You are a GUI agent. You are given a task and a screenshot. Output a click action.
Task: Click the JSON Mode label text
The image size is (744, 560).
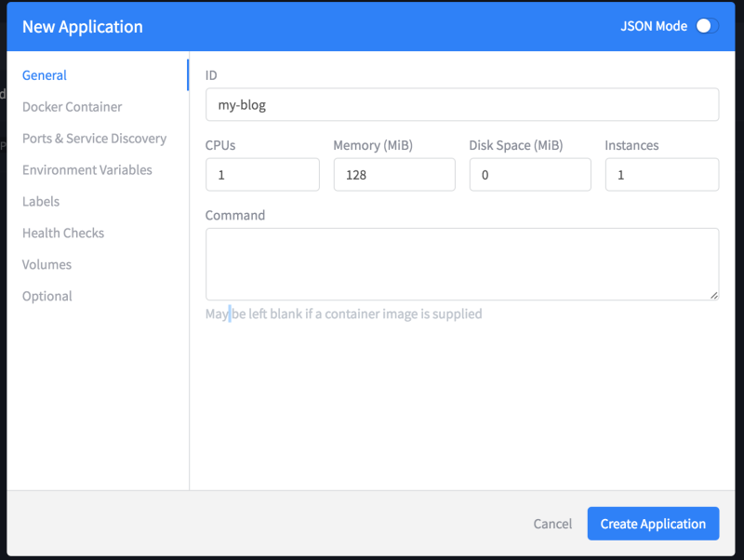[x=654, y=26]
